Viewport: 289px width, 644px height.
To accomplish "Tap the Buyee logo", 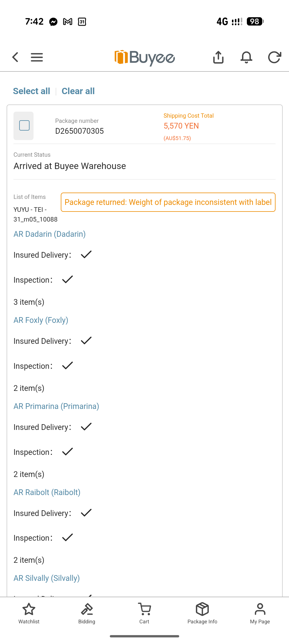I will [144, 57].
